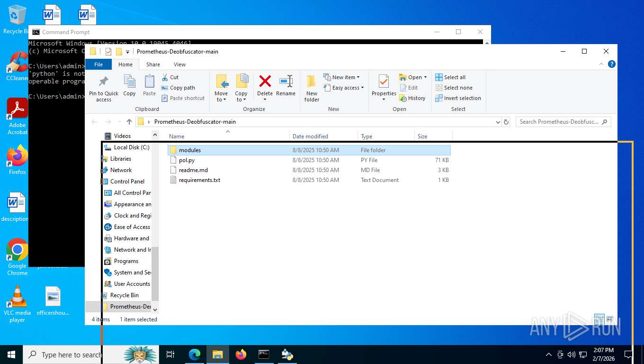The image size is (644, 364).
Task: Create a New folder
Action: 312,88
